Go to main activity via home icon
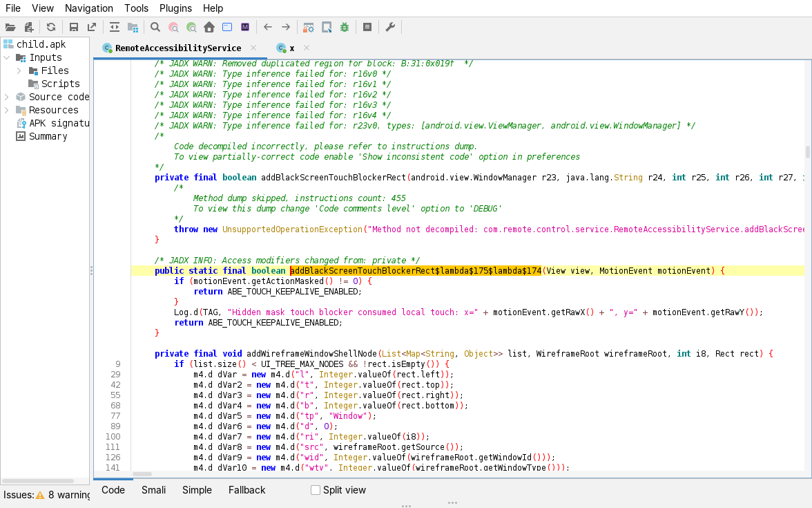Viewport: 812px width, 508px height. [209, 28]
